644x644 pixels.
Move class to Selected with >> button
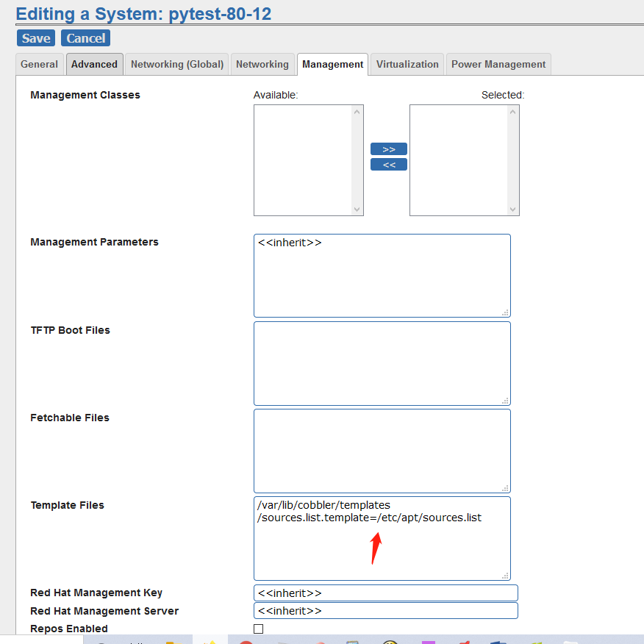pyautogui.click(x=388, y=149)
